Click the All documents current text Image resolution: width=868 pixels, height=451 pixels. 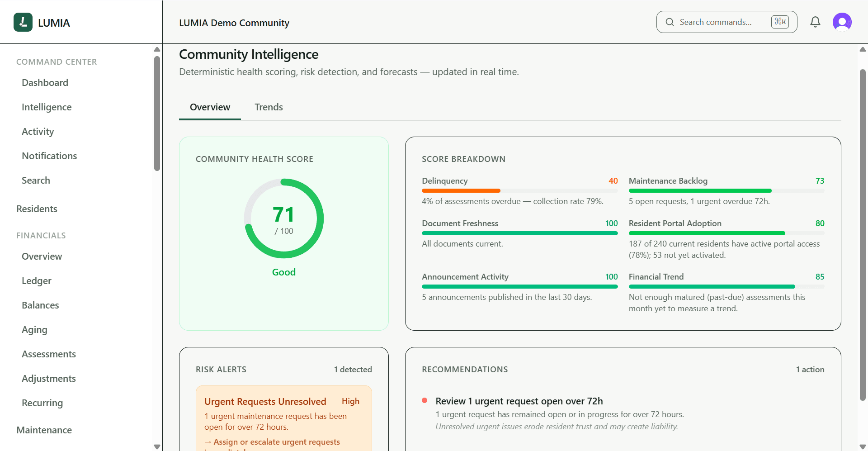pyautogui.click(x=462, y=244)
